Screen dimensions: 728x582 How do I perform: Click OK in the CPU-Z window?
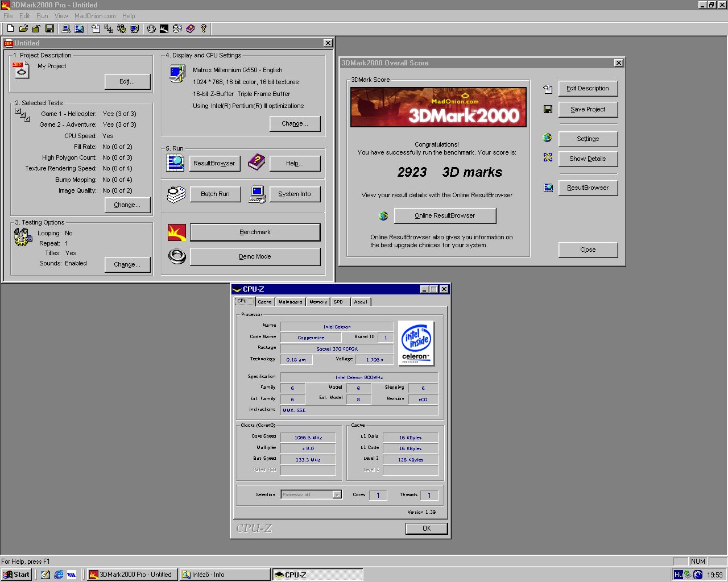(427, 529)
